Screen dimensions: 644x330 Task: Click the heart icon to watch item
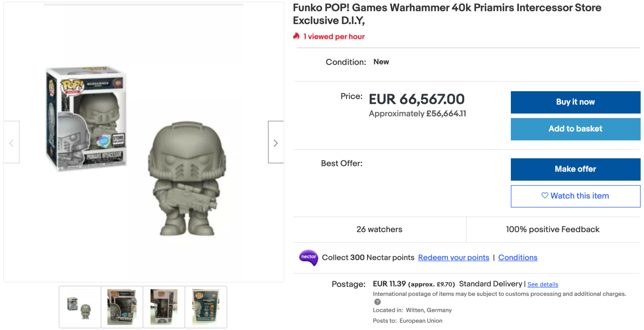(x=545, y=196)
